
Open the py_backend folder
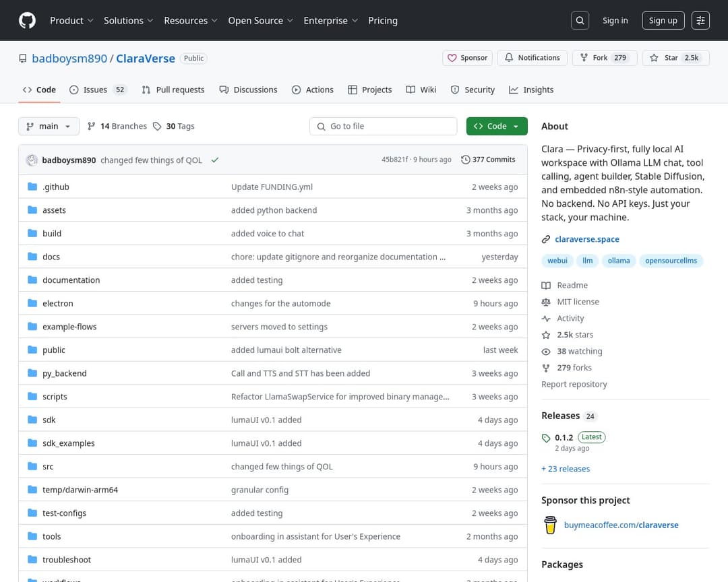pos(65,374)
